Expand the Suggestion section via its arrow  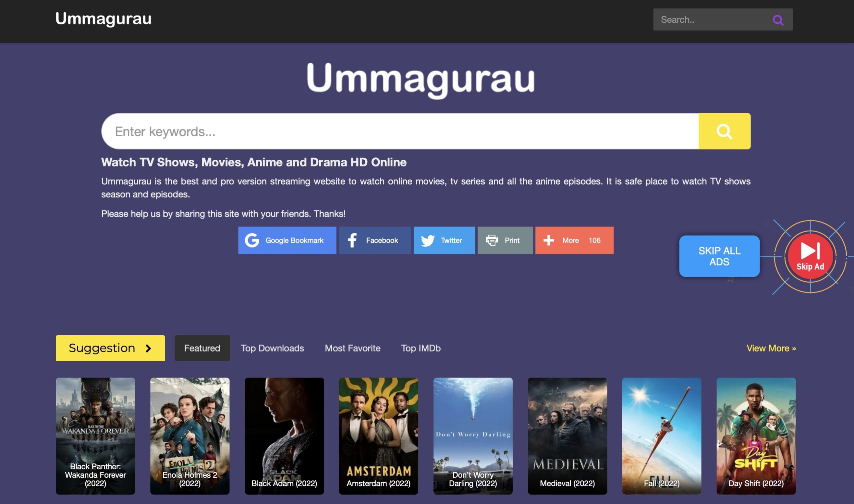click(x=148, y=348)
